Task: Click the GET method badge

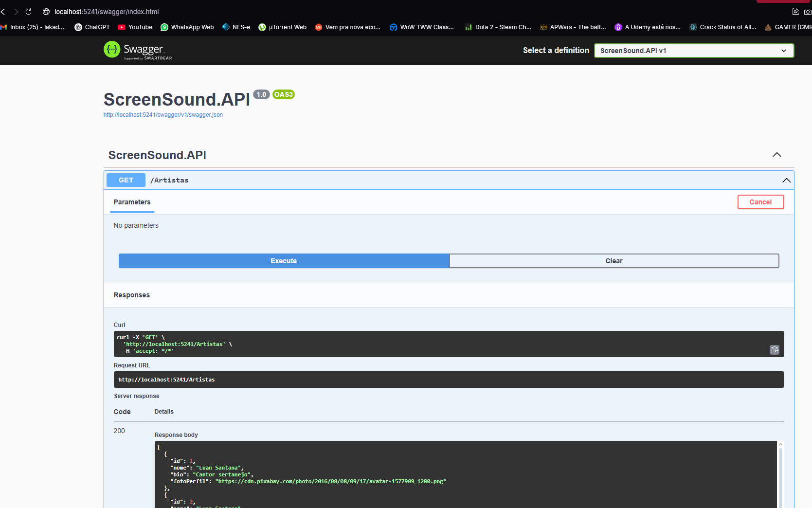Action: (126, 180)
